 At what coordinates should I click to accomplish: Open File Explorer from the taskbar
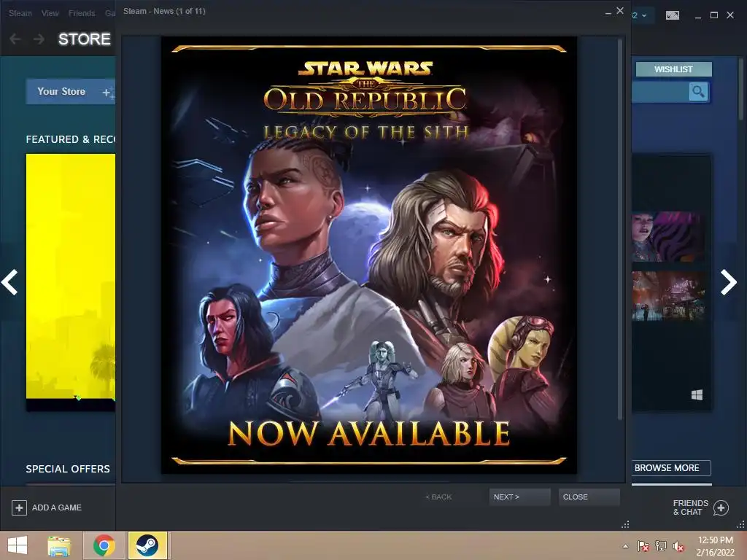59,545
